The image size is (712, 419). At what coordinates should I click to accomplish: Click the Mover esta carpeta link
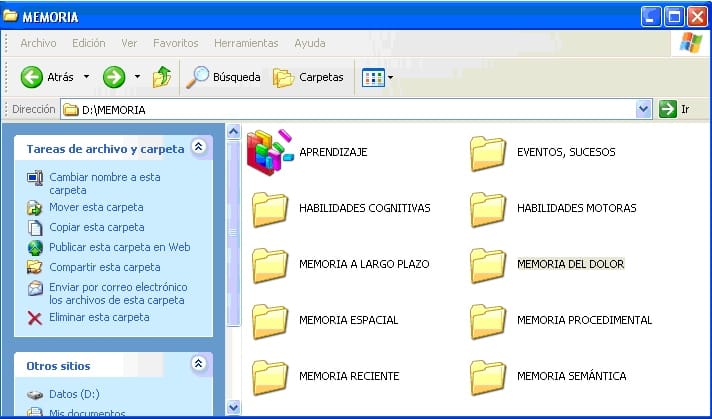(96, 207)
